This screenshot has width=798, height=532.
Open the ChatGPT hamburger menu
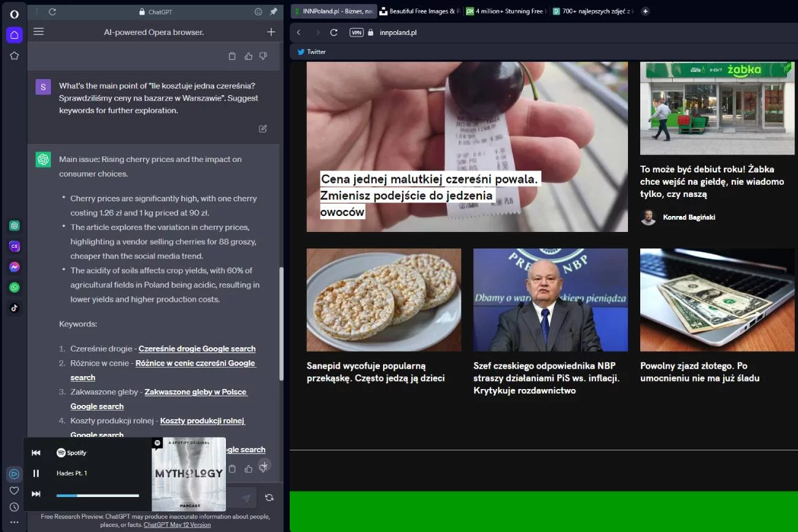[39, 32]
